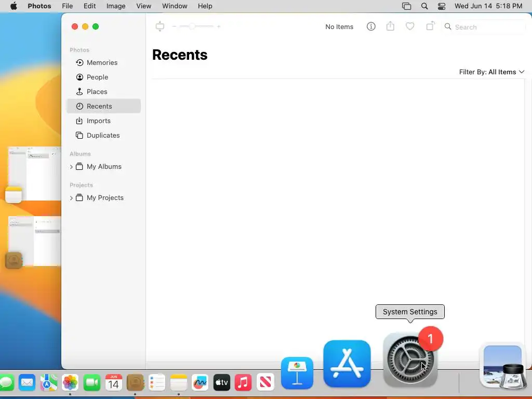Image resolution: width=532 pixels, height=399 pixels.
Task: Open Music from the Dock
Action: [x=243, y=383]
